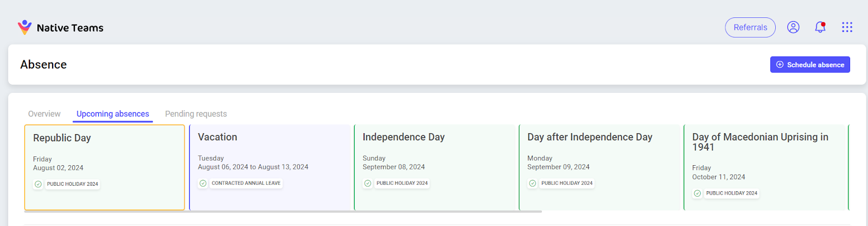Click the Referrals button

click(x=750, y=27)
